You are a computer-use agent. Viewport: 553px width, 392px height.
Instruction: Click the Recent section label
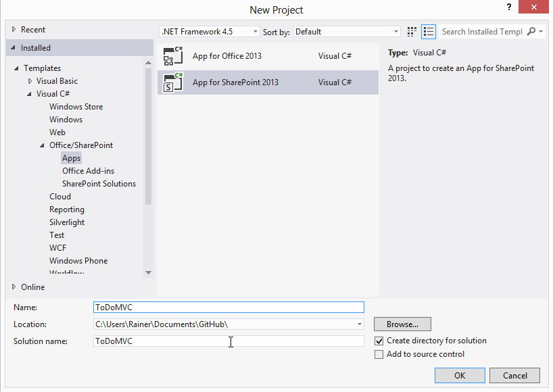(x=33, y=30)
